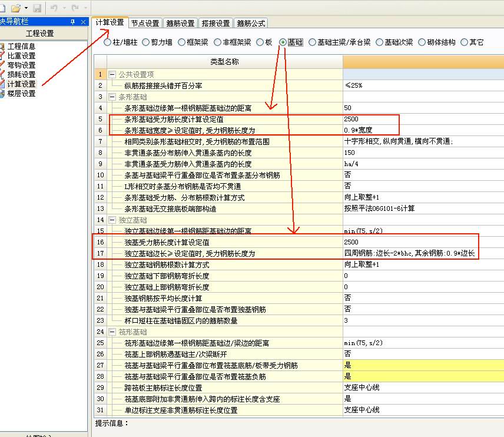Click the 2500 value for 条形基础受力筋长度计算设定值
The width and height of the screenshot is (504, 437).
[423, 119]
